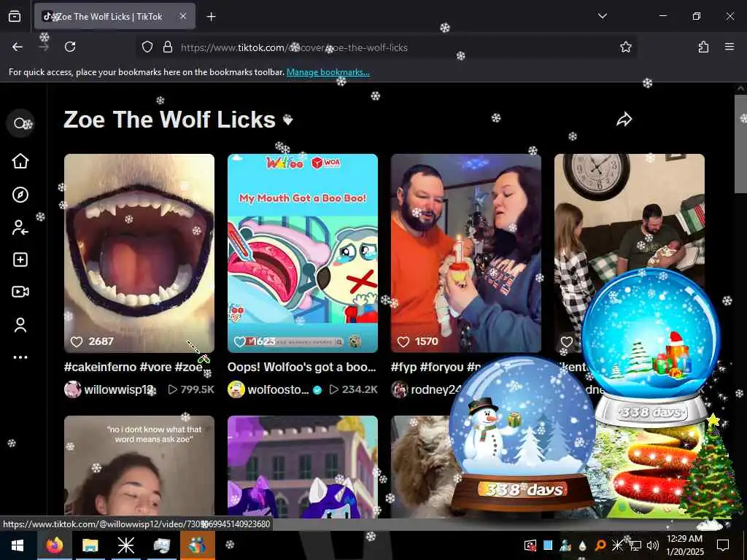
Task: Open File Explorer from taskbar
Action: [x=90, y=545]
